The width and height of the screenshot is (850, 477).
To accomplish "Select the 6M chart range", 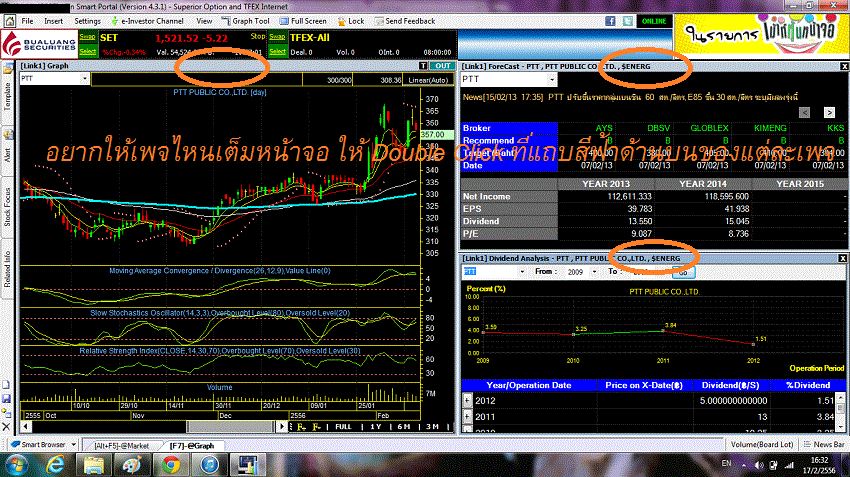I will tap(403, 427).
